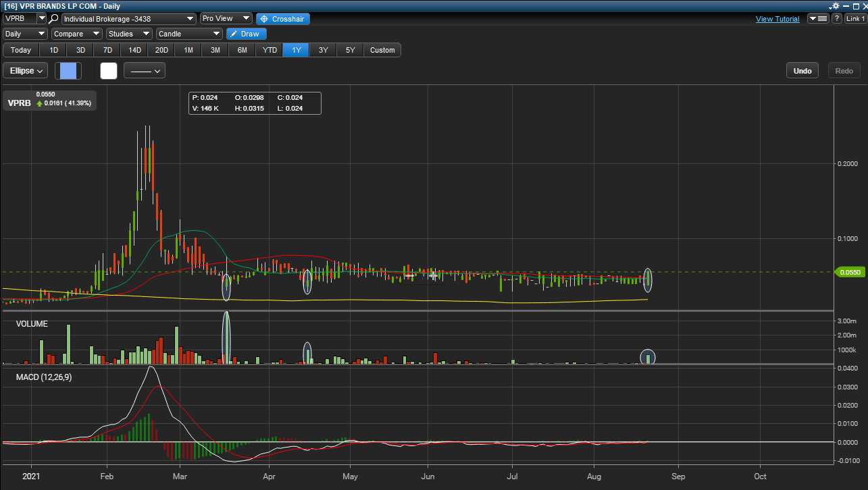
Task: Open the View Tutorial link
Action: 777,19
